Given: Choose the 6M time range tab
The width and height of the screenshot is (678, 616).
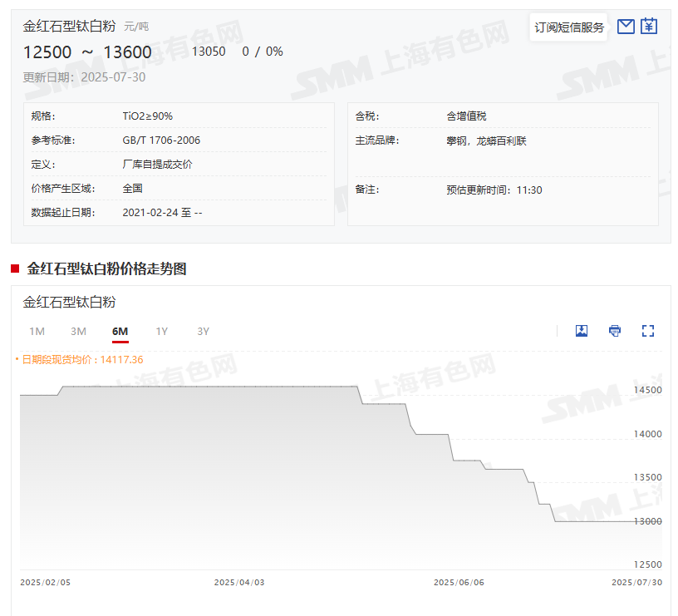Looking at the screenshot, I should click(120, 332).
